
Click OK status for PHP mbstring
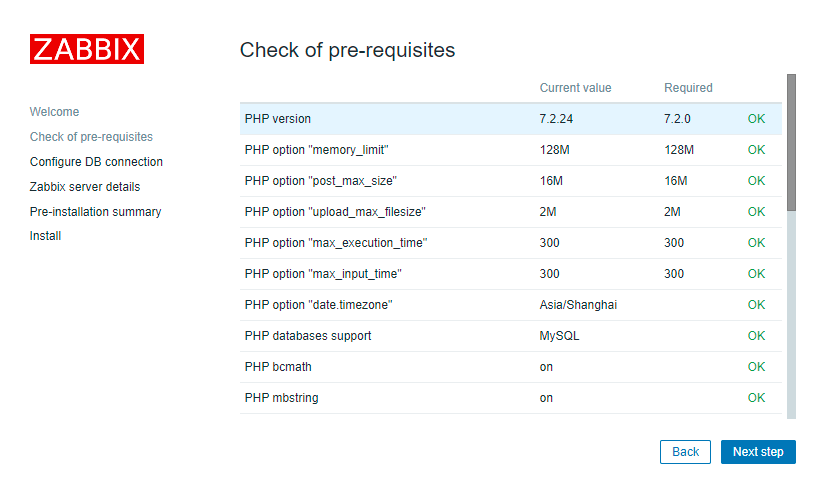pos(756,398)
